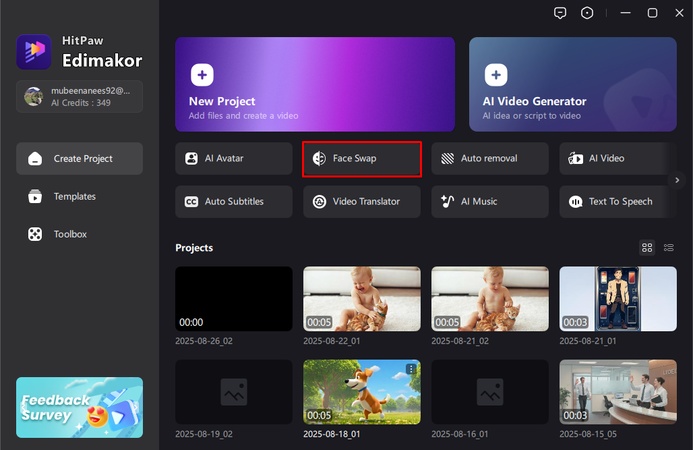Open the Video Translator tool

[362, 202]
